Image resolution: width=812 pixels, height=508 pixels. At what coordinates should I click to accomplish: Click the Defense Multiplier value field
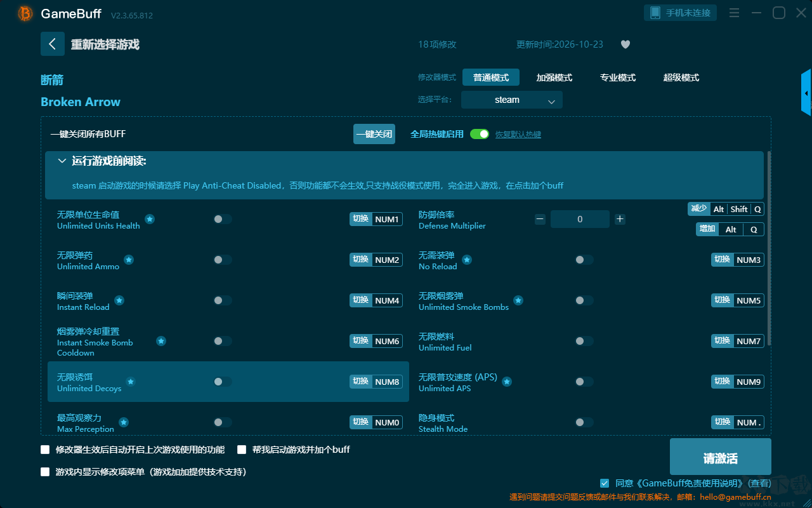[x=580, y=219]
